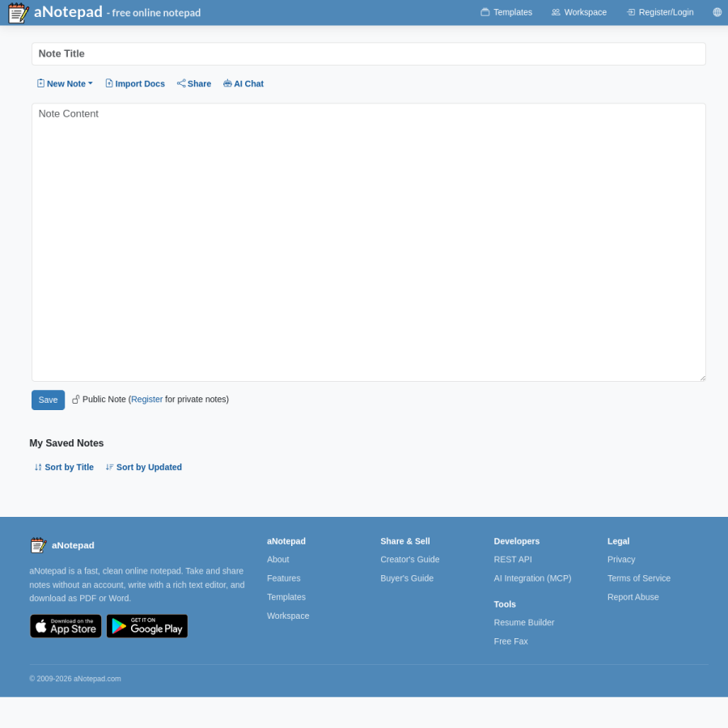The width and height of the screenshot is (728, 728).
Task: Focus the Note Title field
Action: click(x=369, y=54)
